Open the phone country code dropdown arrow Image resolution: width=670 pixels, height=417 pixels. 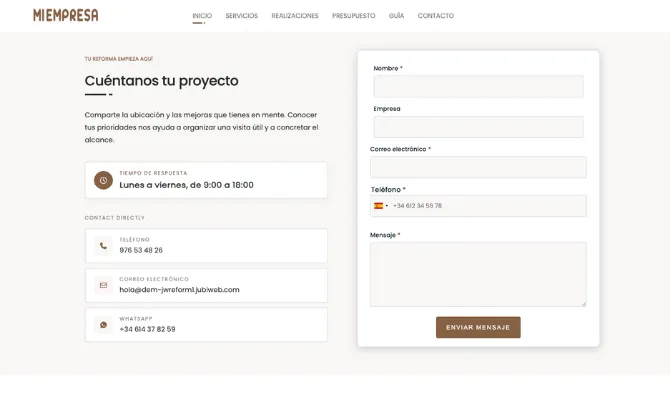(x=387, y=206)
